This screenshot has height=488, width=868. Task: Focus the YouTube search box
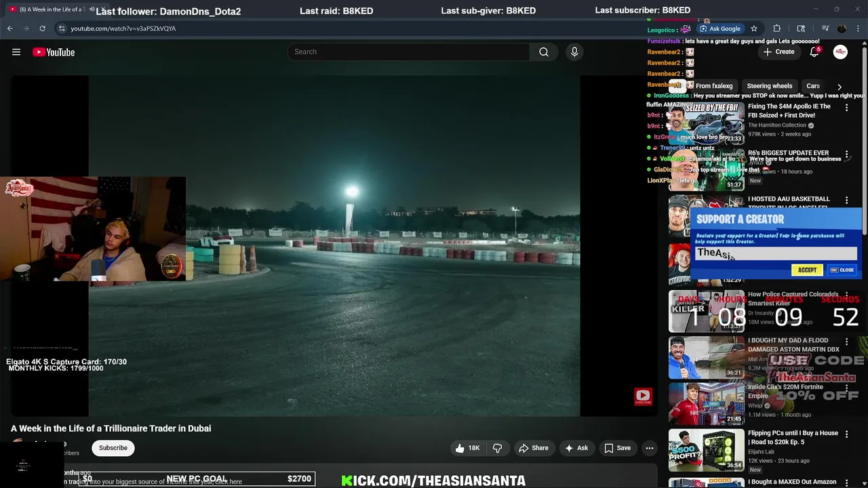(409, 52)
